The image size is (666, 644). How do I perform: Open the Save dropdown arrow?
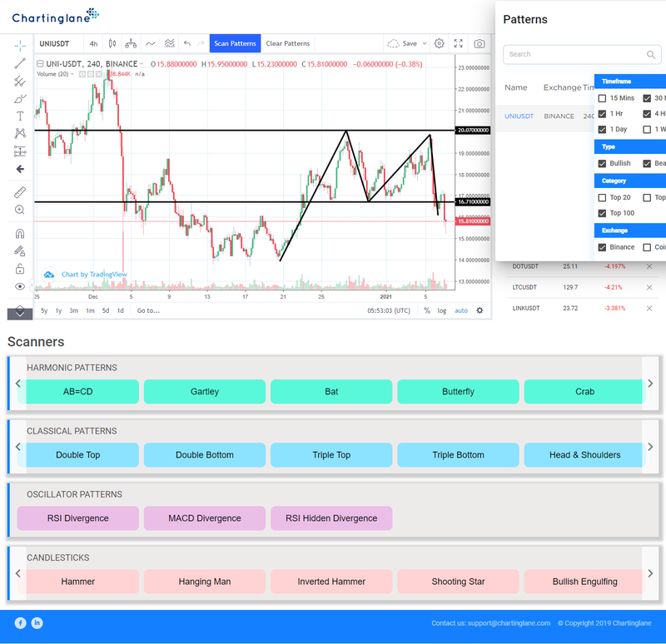pyautogui.click(x=425, y=43)
